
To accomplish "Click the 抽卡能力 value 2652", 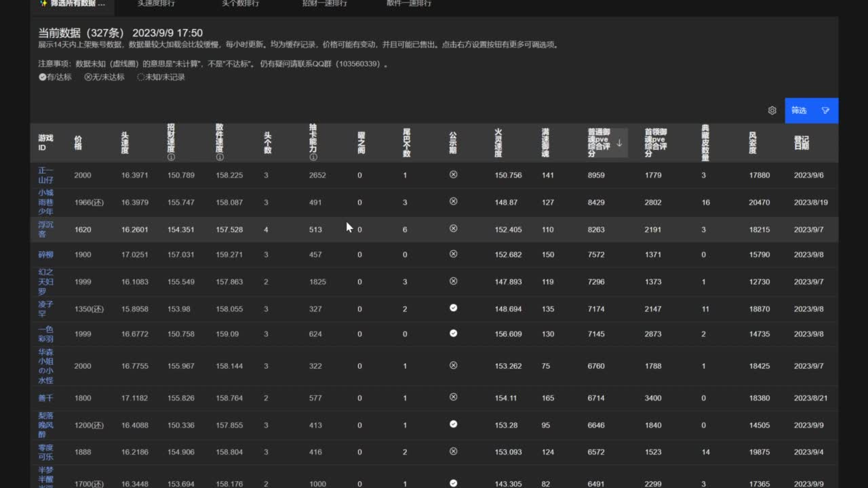I will 317,176.
